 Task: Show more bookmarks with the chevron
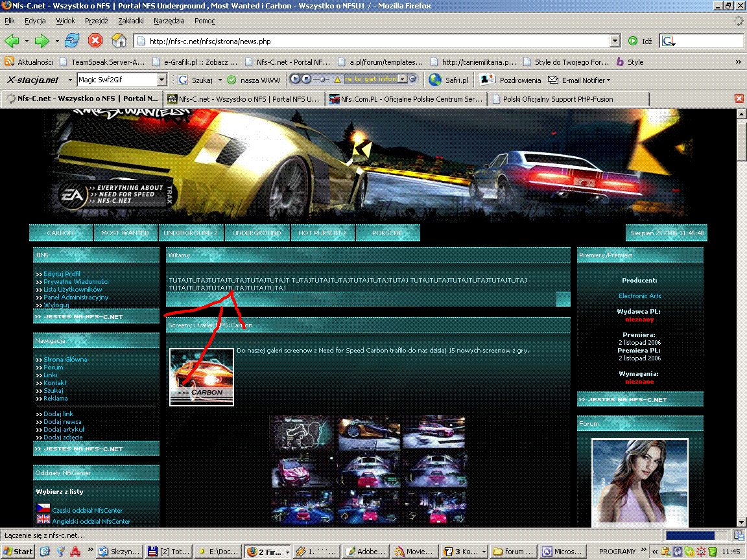pos(738,62)
